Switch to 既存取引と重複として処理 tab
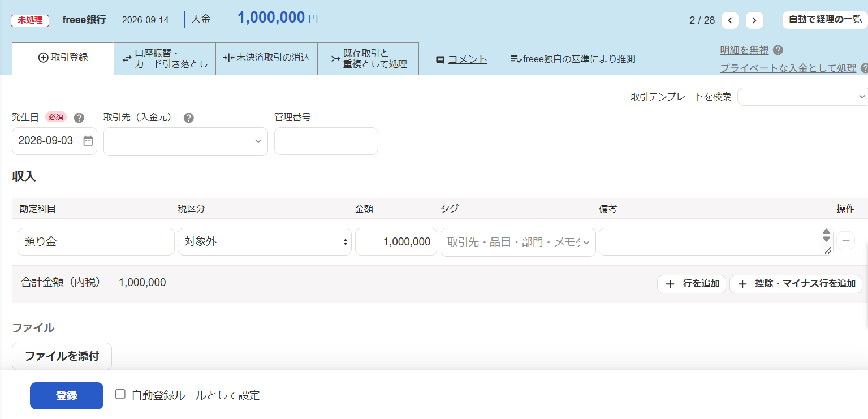This screenshot has width=868, height=419. (x=369, y=58)
